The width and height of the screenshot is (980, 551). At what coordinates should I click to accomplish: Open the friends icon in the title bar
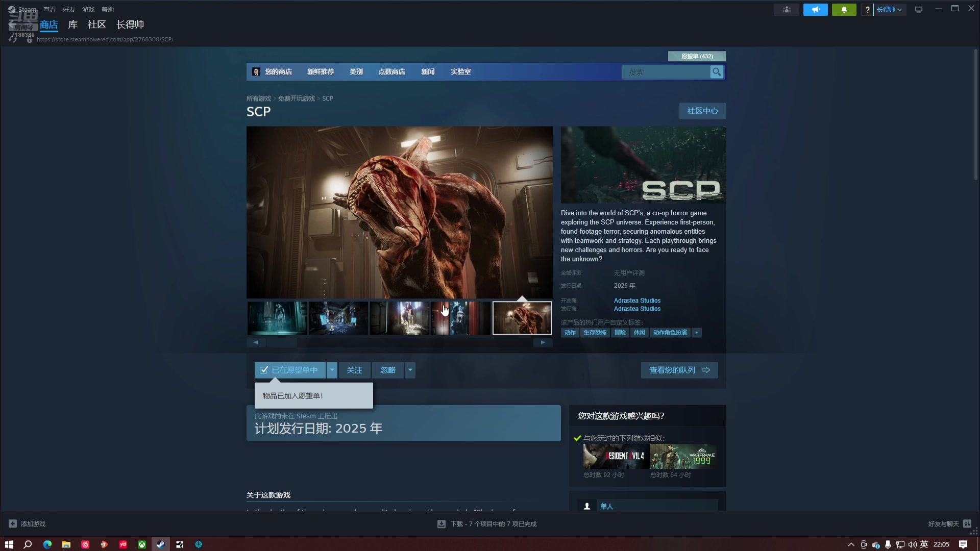tap(787, 10)
